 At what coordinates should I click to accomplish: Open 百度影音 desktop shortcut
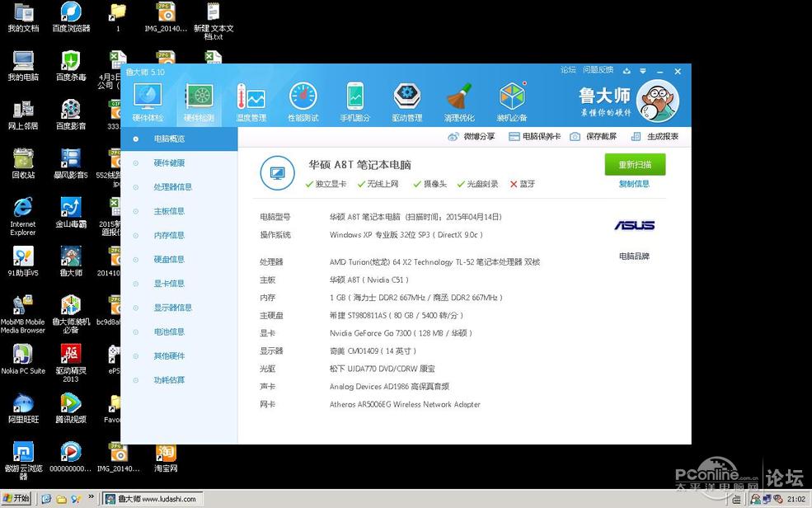tap(71, 115)
